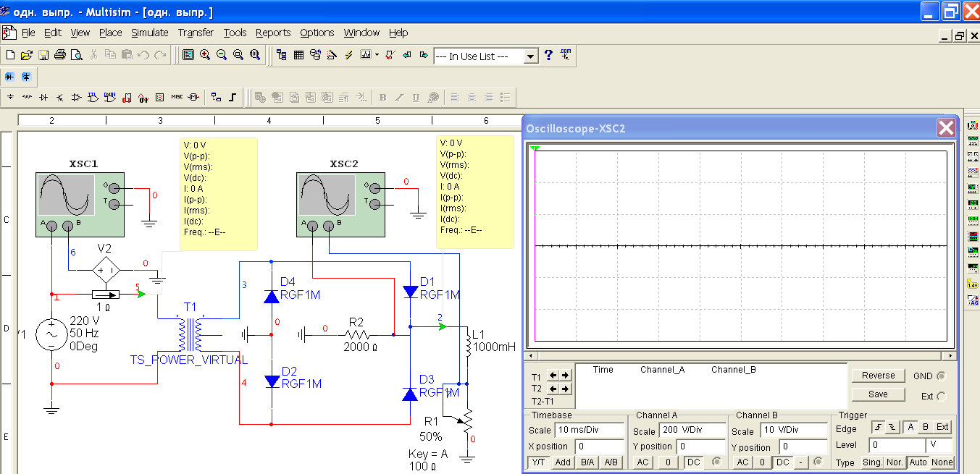Screen dimensions: 980x474
Task: Select the Ext radio button
Action: tap(941, 396)
